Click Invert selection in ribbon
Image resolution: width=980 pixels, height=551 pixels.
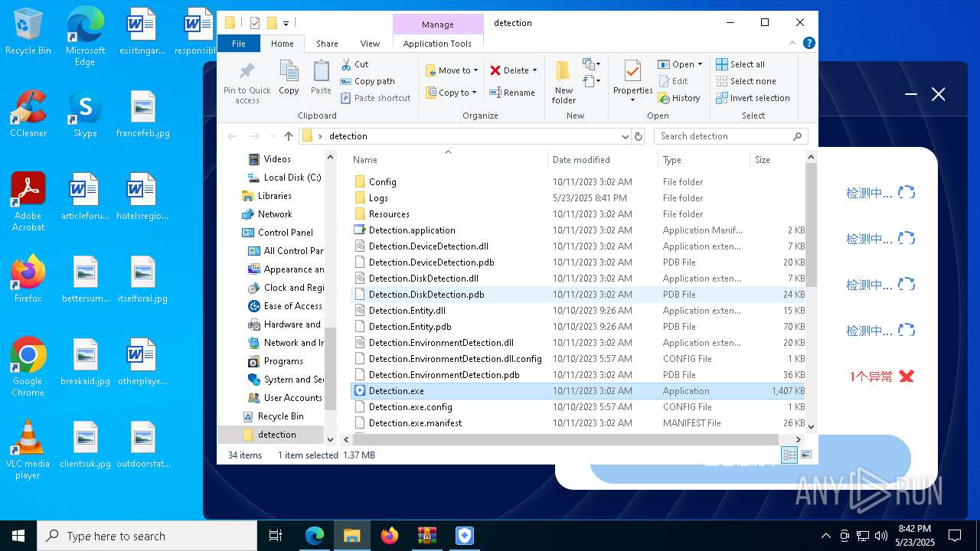click(753, 98)
